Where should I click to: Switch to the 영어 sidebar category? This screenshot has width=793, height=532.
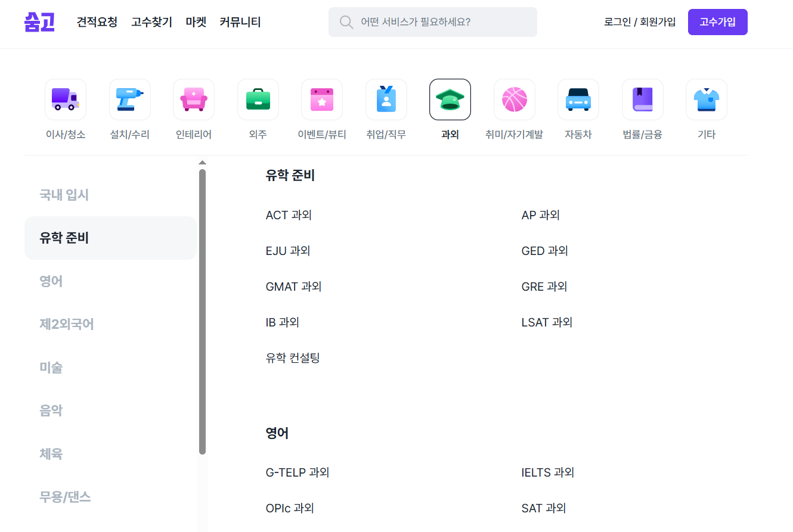[x=51, y=281]
